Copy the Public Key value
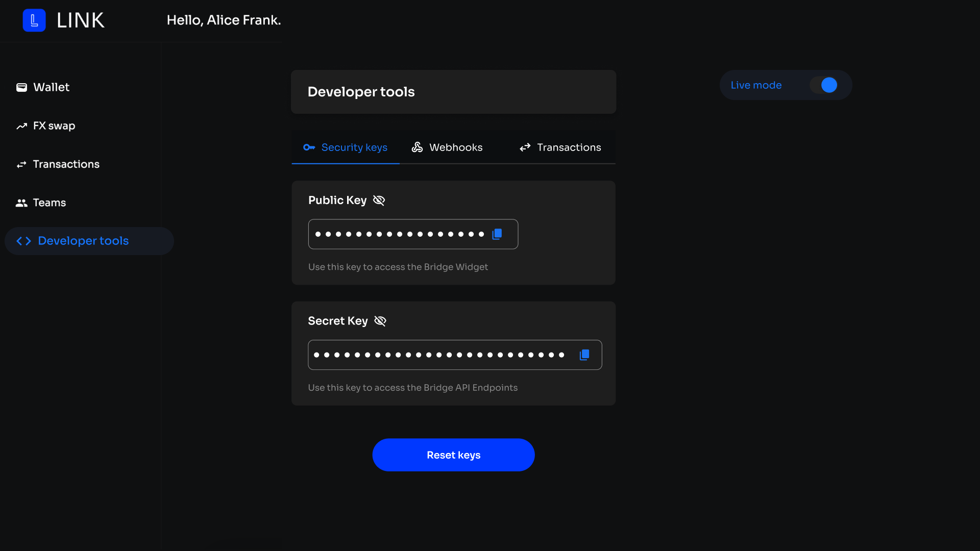The height and width of the screenshot is (551, 980). tap(497, 234)
